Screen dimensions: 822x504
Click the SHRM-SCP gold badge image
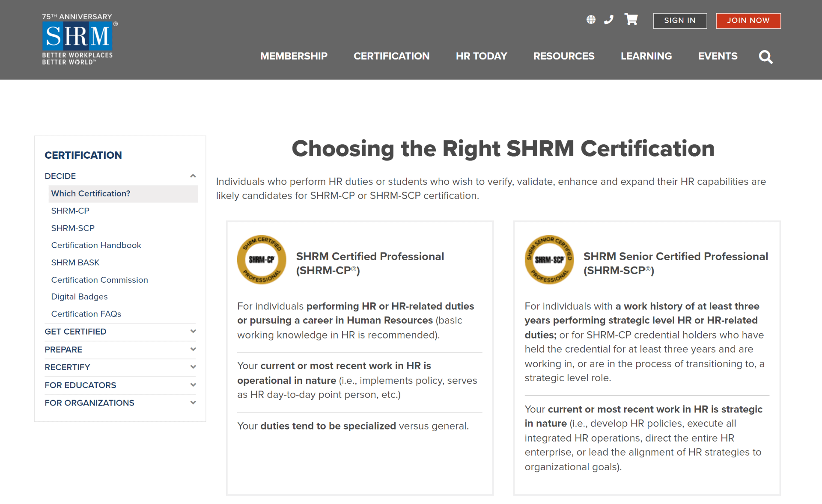point(549,260)
